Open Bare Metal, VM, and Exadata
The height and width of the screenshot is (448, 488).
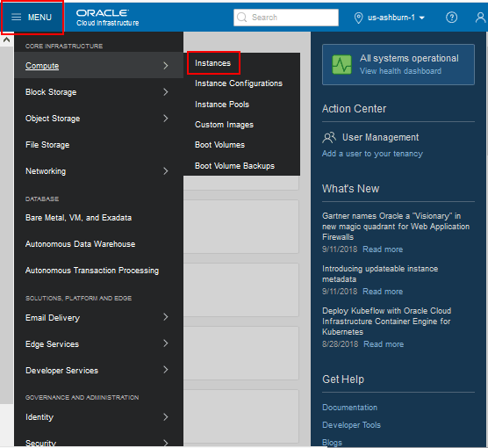click(78, 218)
